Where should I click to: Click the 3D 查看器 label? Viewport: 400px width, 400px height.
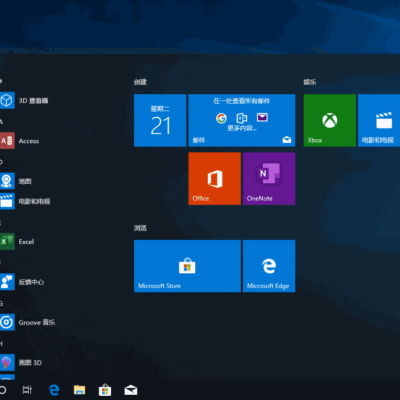click(x=33, y=101)
